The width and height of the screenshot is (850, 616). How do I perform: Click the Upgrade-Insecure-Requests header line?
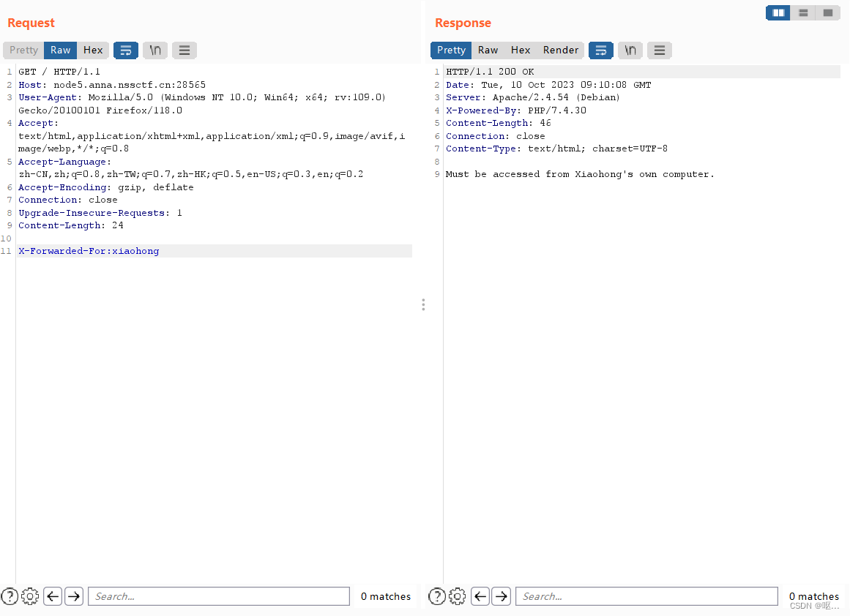[100, 213]
